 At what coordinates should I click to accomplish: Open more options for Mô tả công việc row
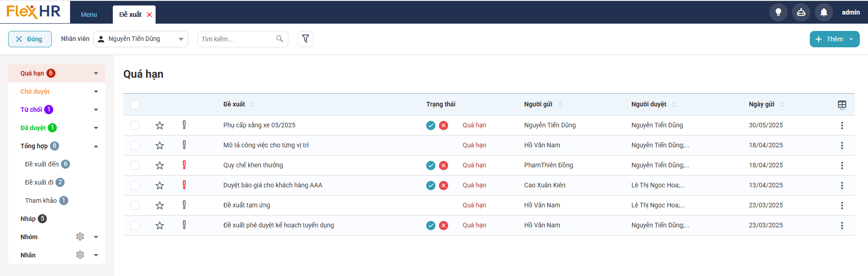[x=842, y=146]
